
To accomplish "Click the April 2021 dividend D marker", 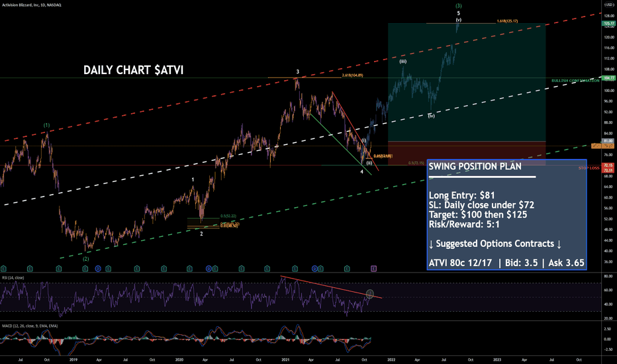I will tap(314, 269).
